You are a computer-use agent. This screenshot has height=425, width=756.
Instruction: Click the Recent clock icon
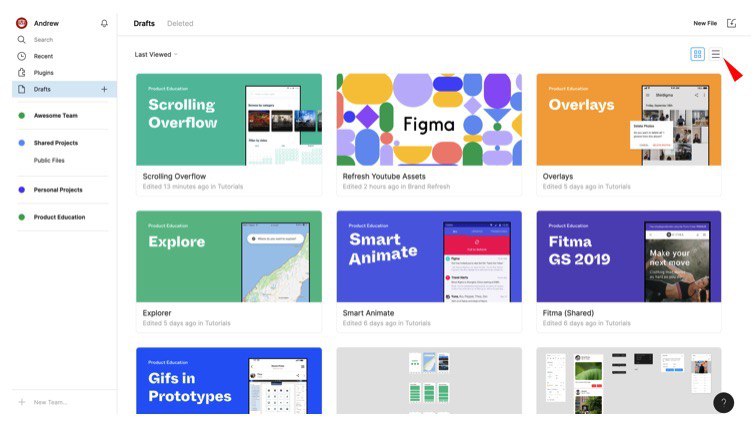point(22,56)
